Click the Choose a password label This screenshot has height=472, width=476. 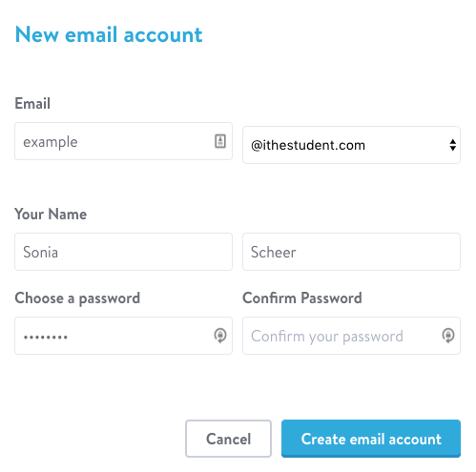pos(77,298)
